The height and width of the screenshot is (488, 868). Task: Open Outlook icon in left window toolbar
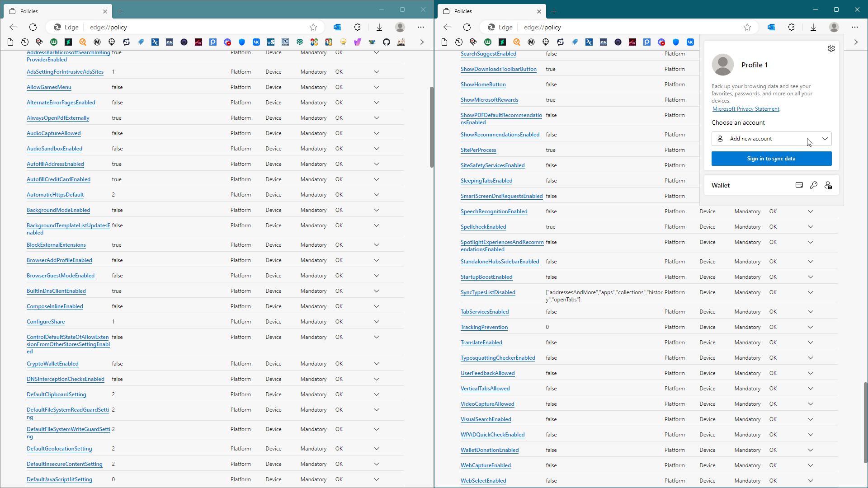click(x=337, y=27)
